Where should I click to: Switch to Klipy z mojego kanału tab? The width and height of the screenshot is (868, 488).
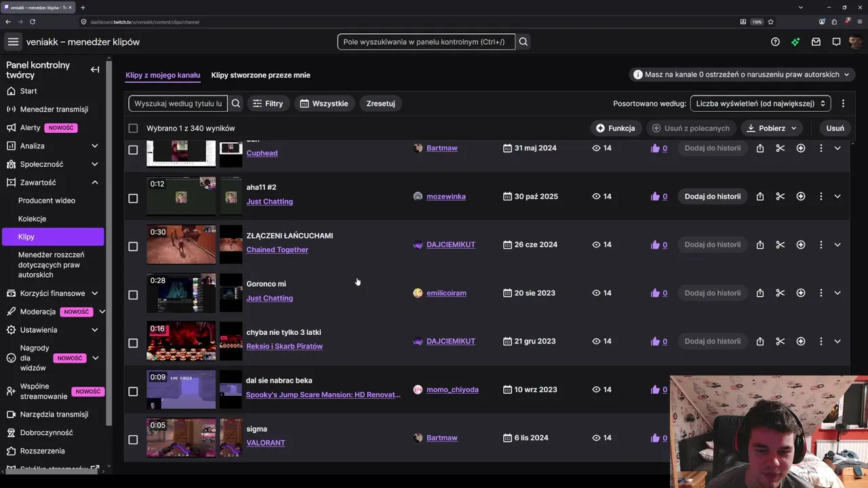(x=163, y=75)
